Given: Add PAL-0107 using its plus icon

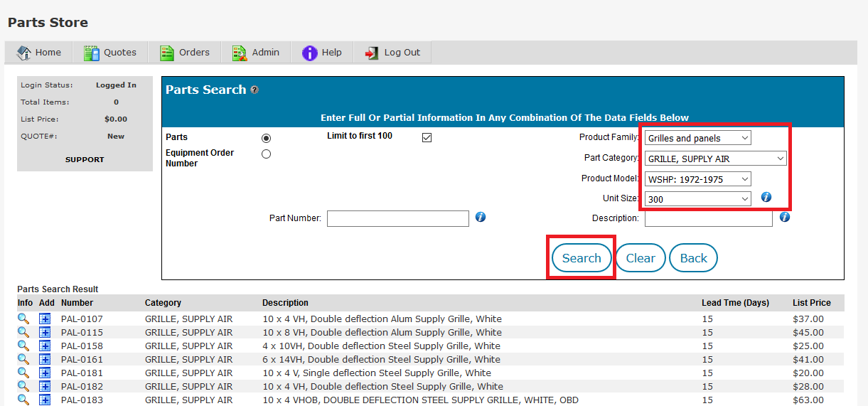Looking at the screenshot, I should tap(45, 319).
